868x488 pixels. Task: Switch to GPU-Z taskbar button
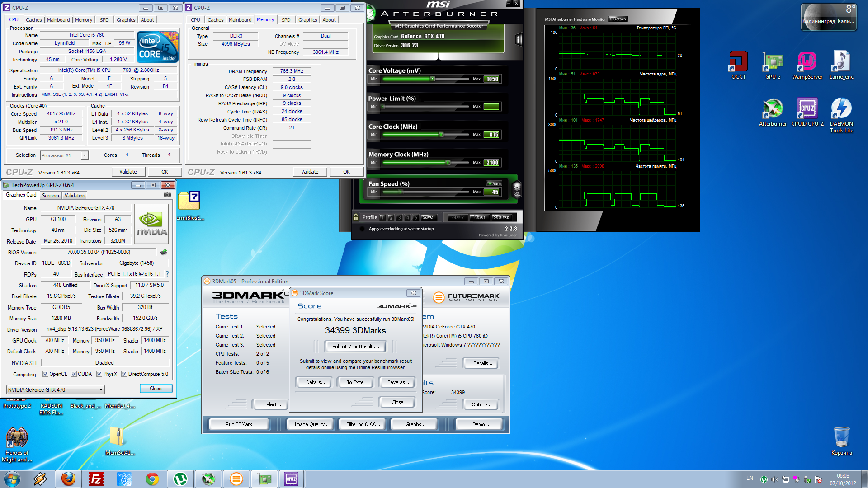click(x=264, y=479)
